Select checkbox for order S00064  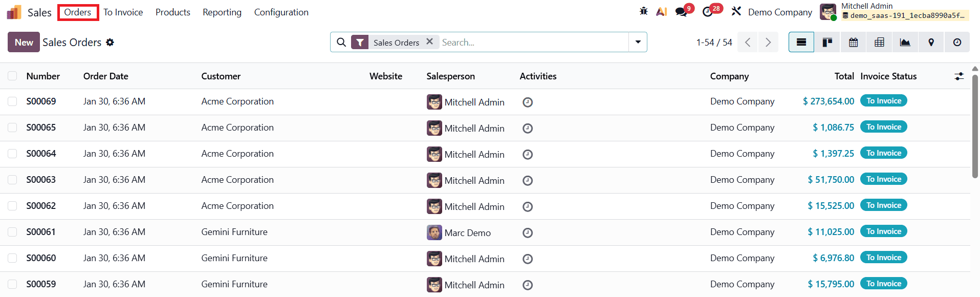tap(12, 154)
